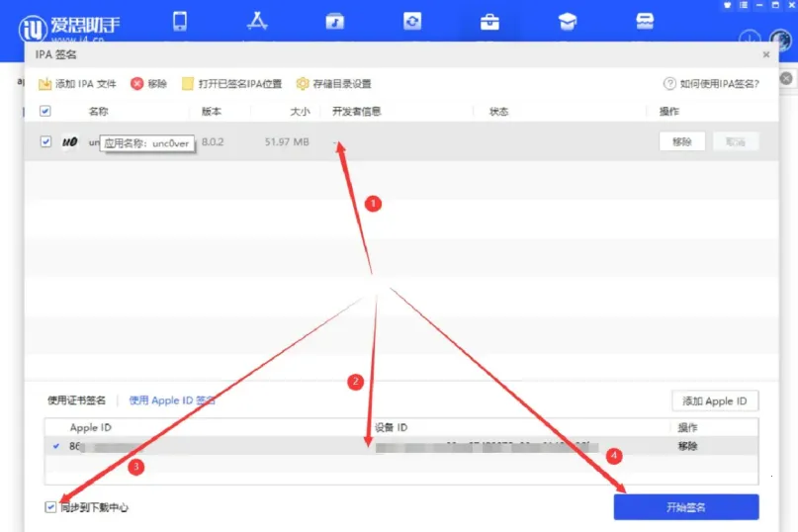Viewport: 798px width, 532px height.
Task: Click 移除 in the Apple ID row
Action: point(687,446)
